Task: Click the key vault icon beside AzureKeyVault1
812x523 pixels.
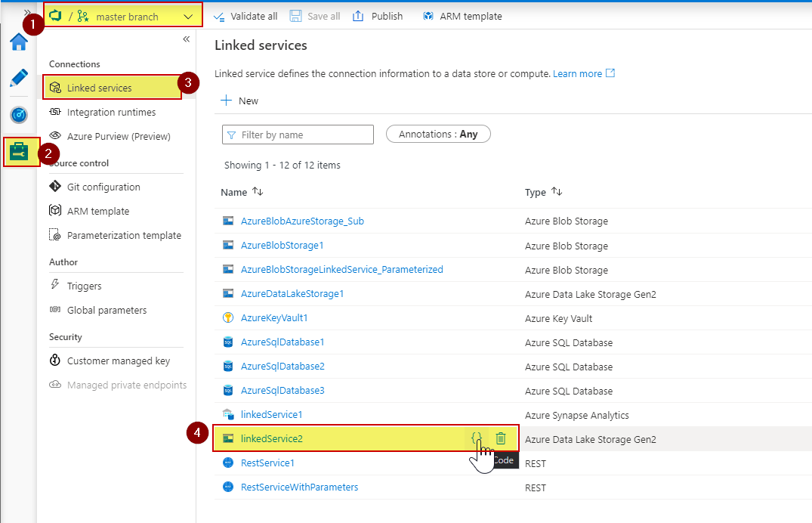Action: (228, 317)
